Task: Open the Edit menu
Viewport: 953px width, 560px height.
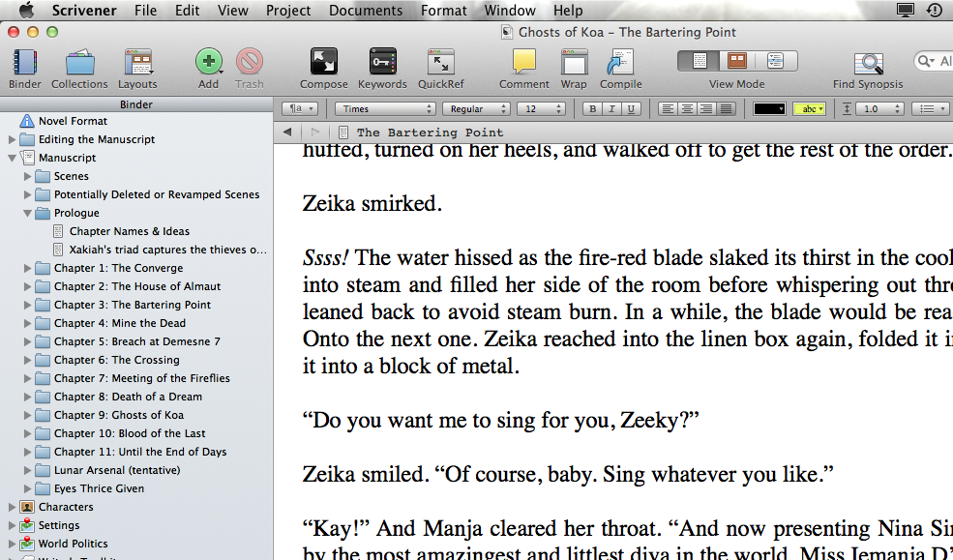Action: 187,11
